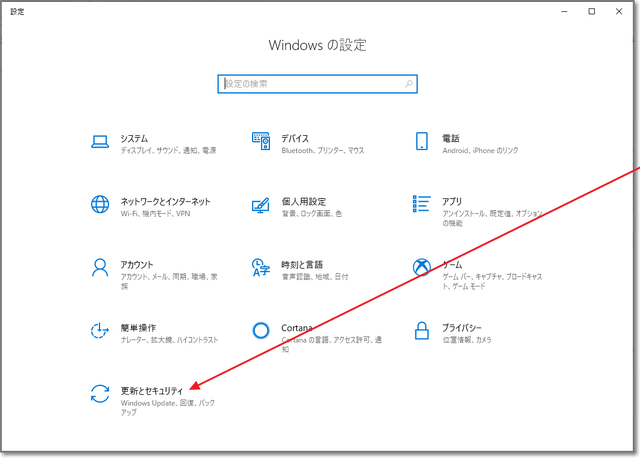This screenshot has width=640, height=458.
Task: Open 個人用設定 via its paintbrush icon
Action: [261, 205]
